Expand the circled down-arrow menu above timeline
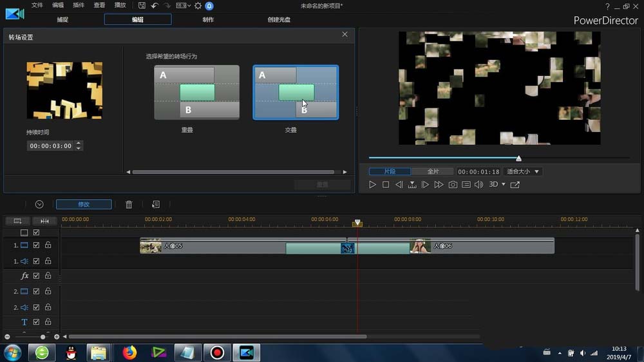 pyautogui.click(x=39, y=204)
